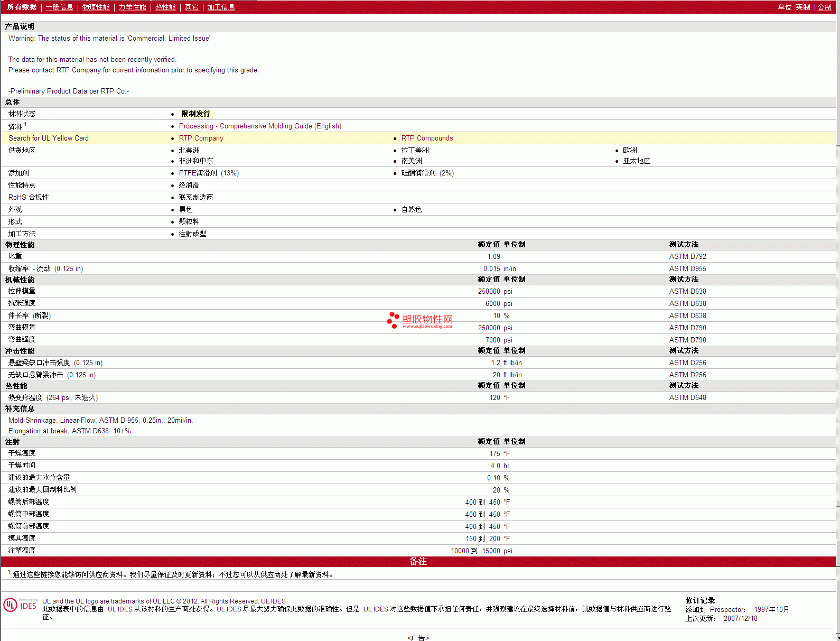Click ASTM D792 test method
Image resolution: width=840 pixels, height=641 pixels.
(x=687, y=256)
